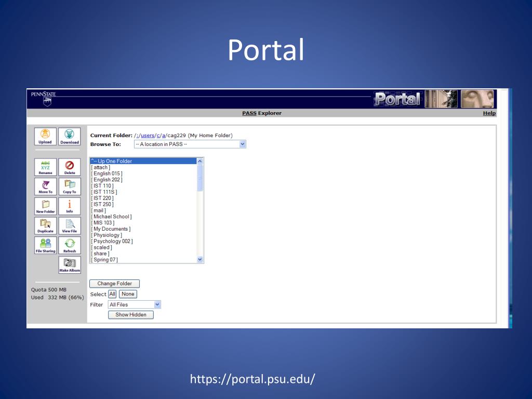The height and width of the screenshot is (399, 532).
Task: Create a New Folder with its icon
Action: click(x=45, y=206)
